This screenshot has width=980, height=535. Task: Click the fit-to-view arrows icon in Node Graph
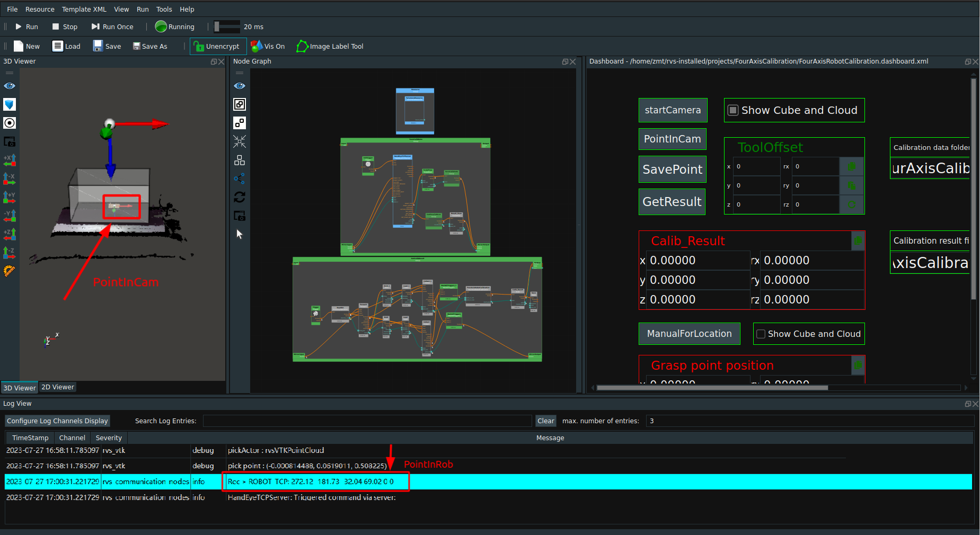(240, 141)
